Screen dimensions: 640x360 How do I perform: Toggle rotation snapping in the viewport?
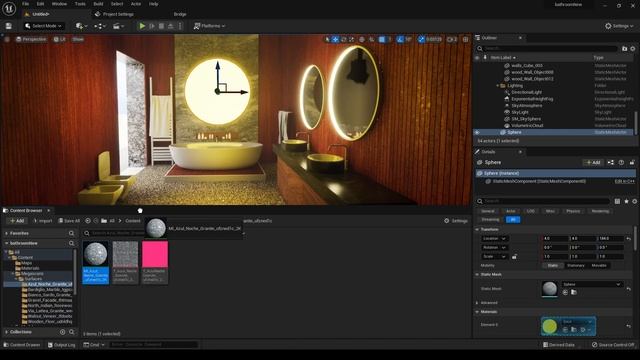point(400,39)
